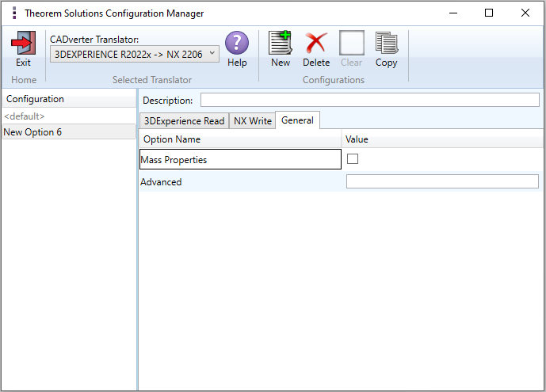546x392 pixels.
Task: Select the Mass Properties option row
Action: pyautogui.click(x=240, y=159)
